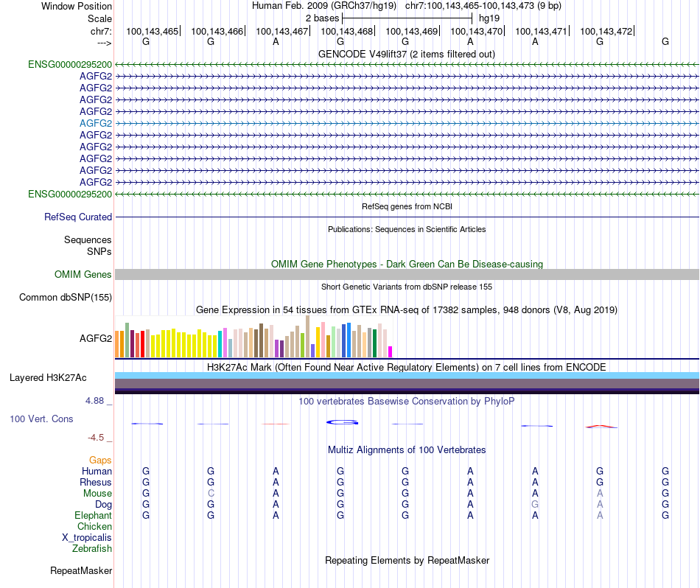The width and height of the screenshot is (700, 588).
Task: Click the top green ENSG00000295200 gene label
Action: (x=70, y=64)
